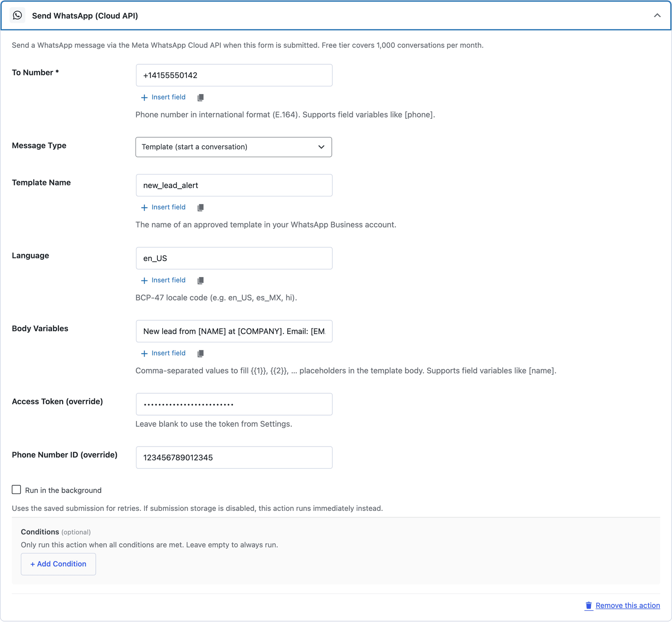Screen dimensions: 672x622
Task: Enable Run in the background checkbox
Action: click(x=16, y=490)
